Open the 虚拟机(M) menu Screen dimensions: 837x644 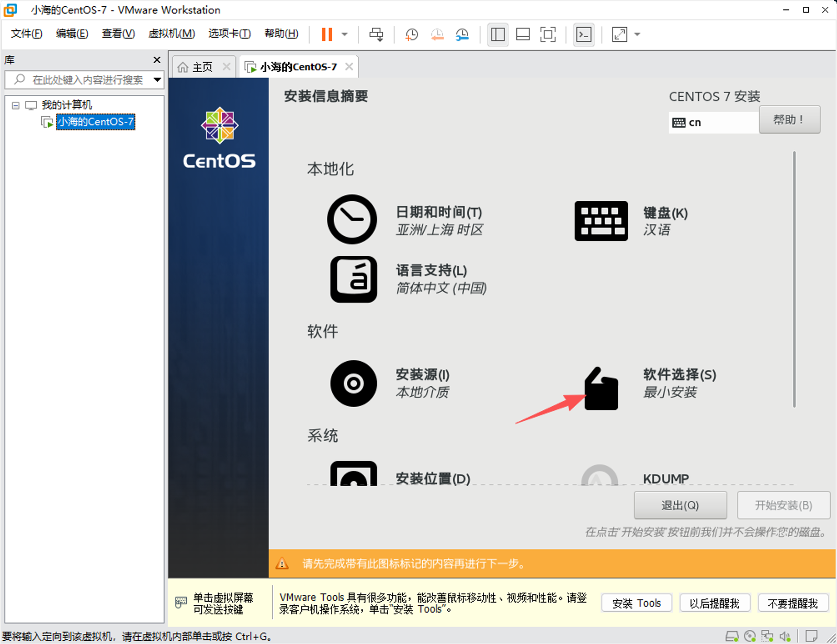172,34
